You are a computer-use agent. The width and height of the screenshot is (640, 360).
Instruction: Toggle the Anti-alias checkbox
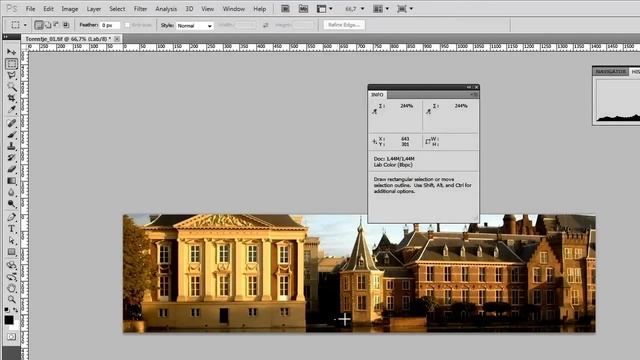click(127, 25)
